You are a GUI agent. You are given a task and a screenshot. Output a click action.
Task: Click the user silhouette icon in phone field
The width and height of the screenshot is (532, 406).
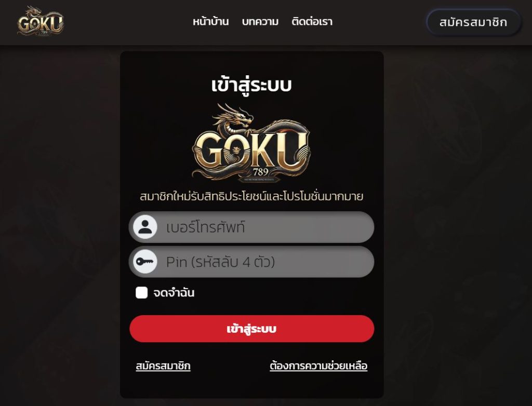pyautogui.click(x=145, y=227)
